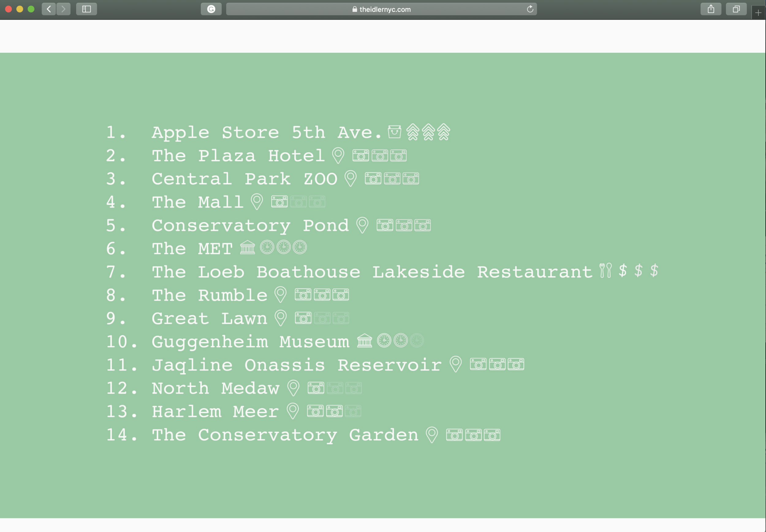Click the last camera icon beside Harlem Meer

coord(353,411)
